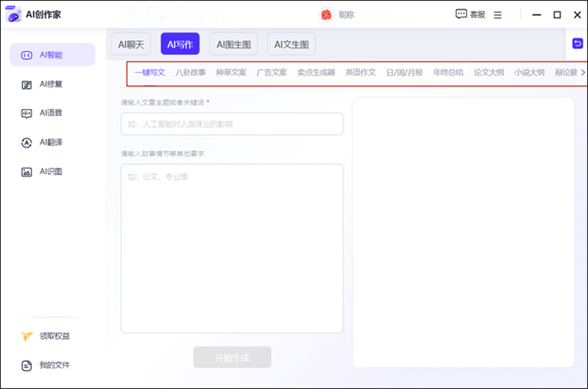Click the AI创作家 title text
Screen dimensions: 588x389
click(44, 15)
